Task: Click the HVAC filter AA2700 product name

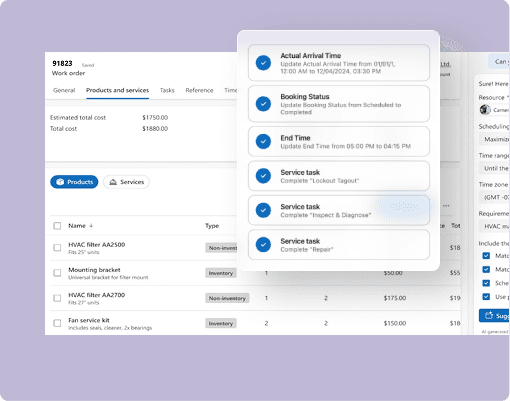Action: (97, 295)
